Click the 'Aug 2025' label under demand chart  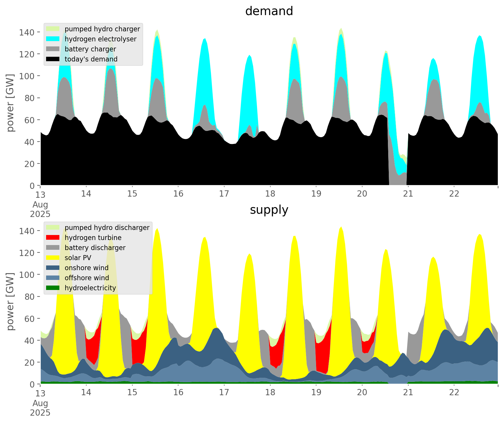40,209
